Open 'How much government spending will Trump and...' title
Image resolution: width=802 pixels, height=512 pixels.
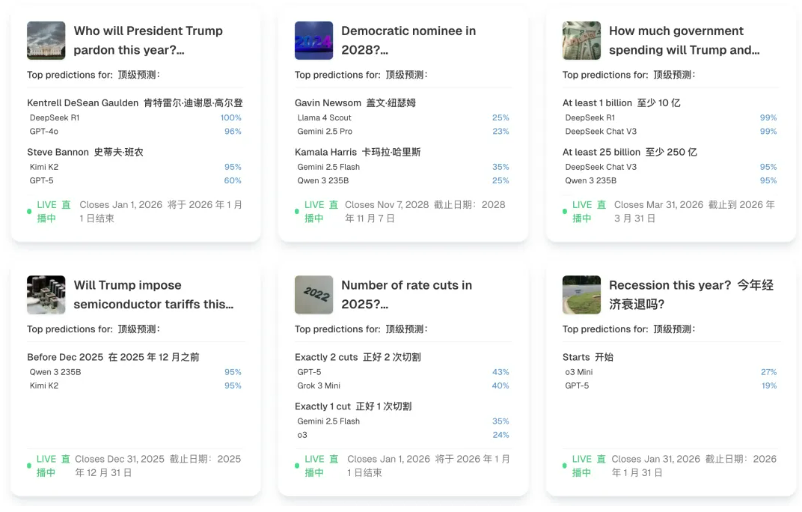[x=684, y=40]
